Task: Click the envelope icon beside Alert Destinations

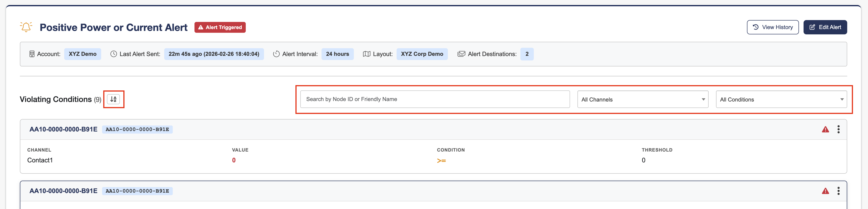Action: pyautogui.click(x=460, y=54)
